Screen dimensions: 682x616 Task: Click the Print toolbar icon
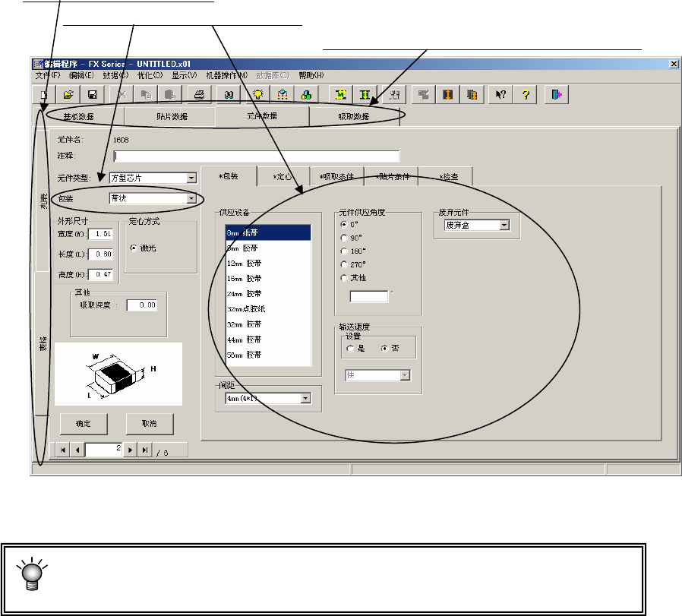(199, 94)
